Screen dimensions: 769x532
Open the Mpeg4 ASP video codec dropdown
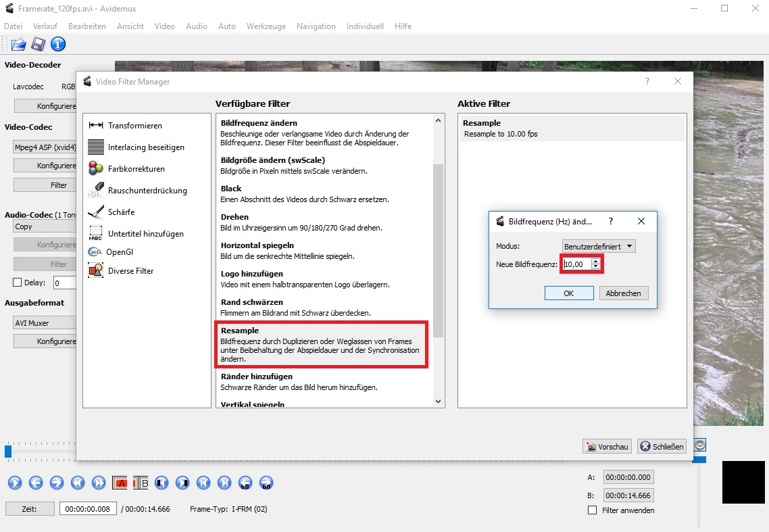(x=45, y=147)
